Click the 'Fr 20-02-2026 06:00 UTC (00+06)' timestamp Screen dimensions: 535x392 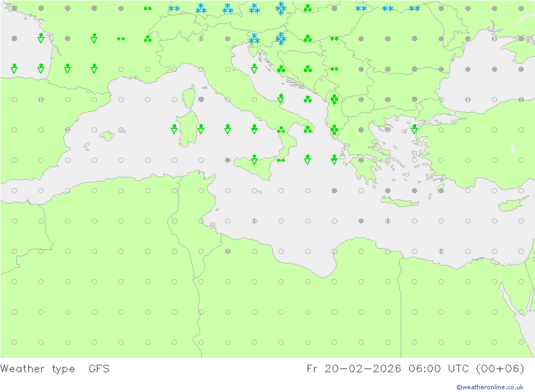[416, 369]
